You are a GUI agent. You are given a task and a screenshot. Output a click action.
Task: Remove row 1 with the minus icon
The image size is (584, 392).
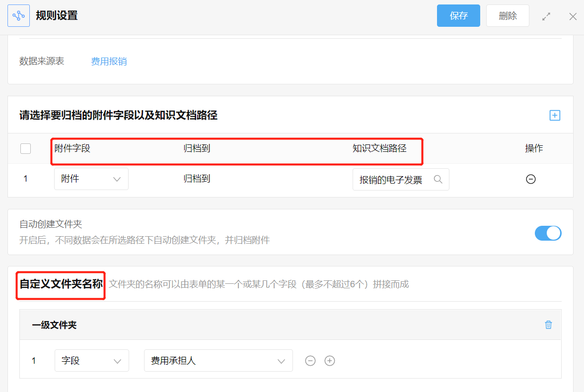tap(531, 179)
